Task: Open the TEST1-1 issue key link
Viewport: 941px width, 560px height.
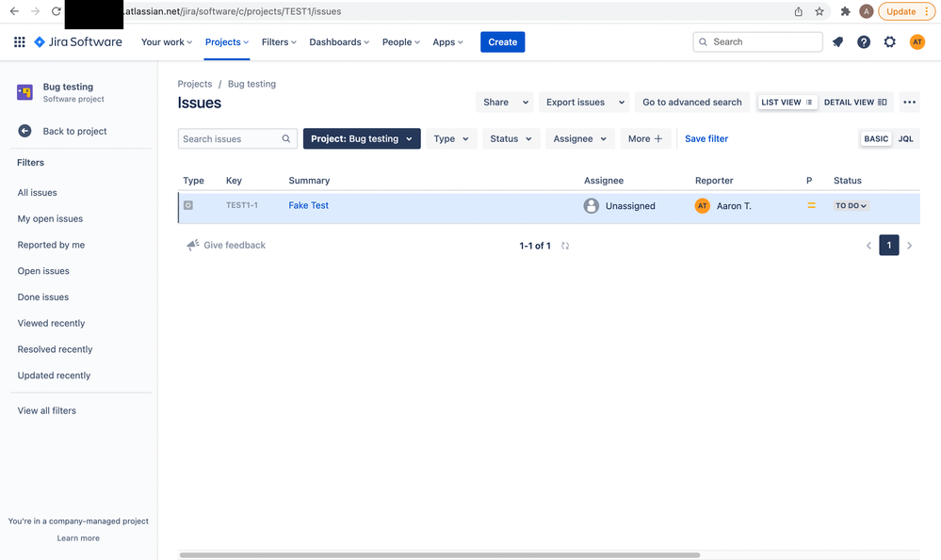Action: (242, 205)
